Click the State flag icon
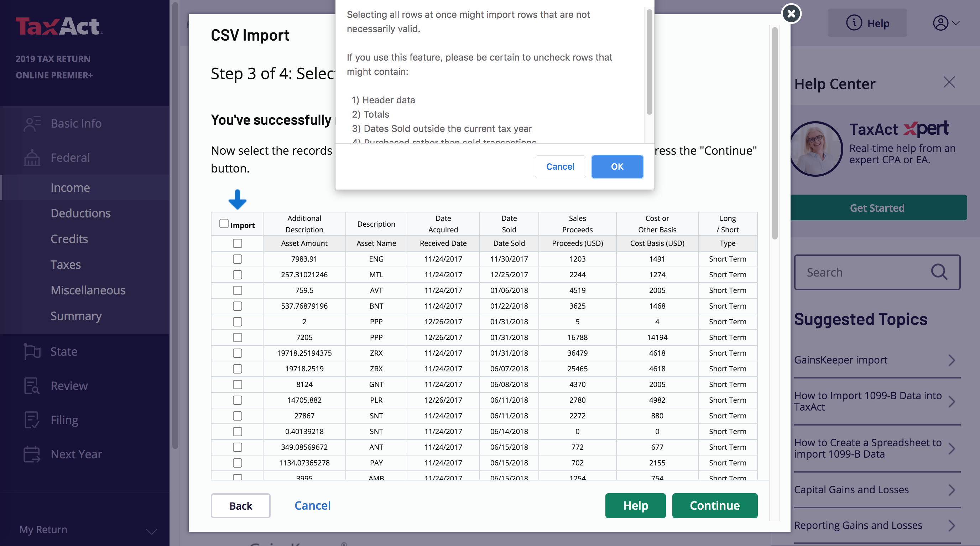Viewport: 980px width, 546px height. coord(32,351)
